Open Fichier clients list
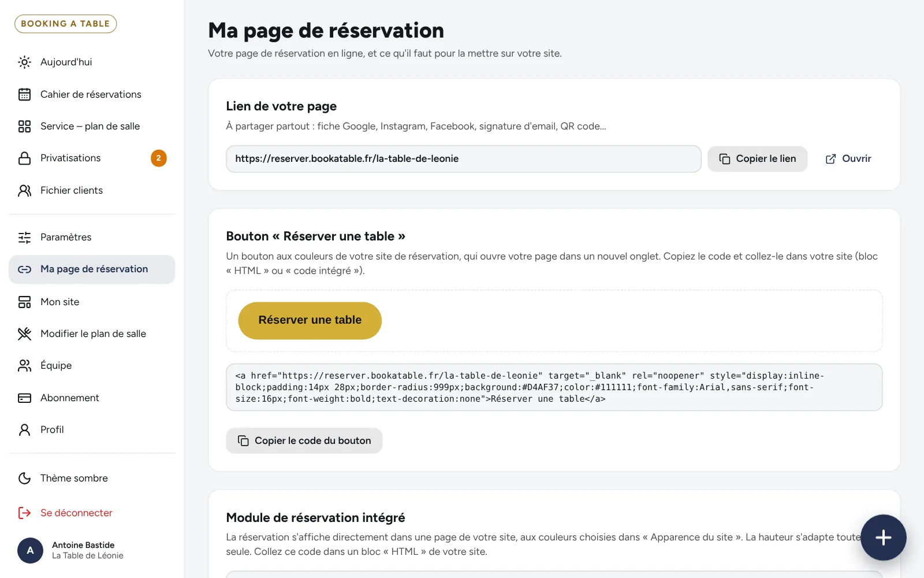This screenshot has width=924, height=578. [92, 190]
